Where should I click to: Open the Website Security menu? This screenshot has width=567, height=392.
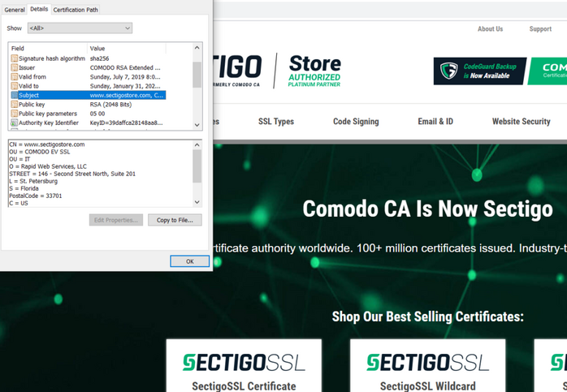point(521,122)
